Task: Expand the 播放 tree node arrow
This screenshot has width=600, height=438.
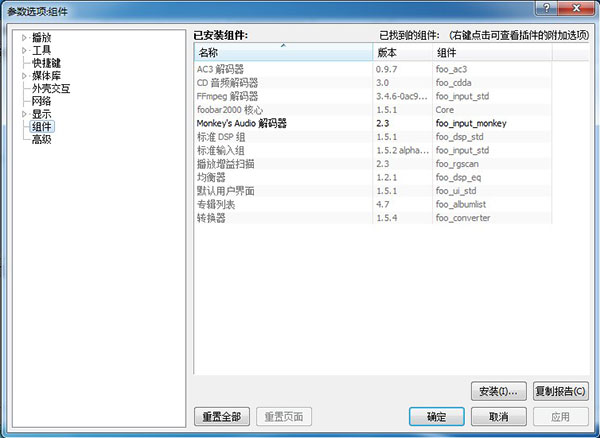Action: 24,37
